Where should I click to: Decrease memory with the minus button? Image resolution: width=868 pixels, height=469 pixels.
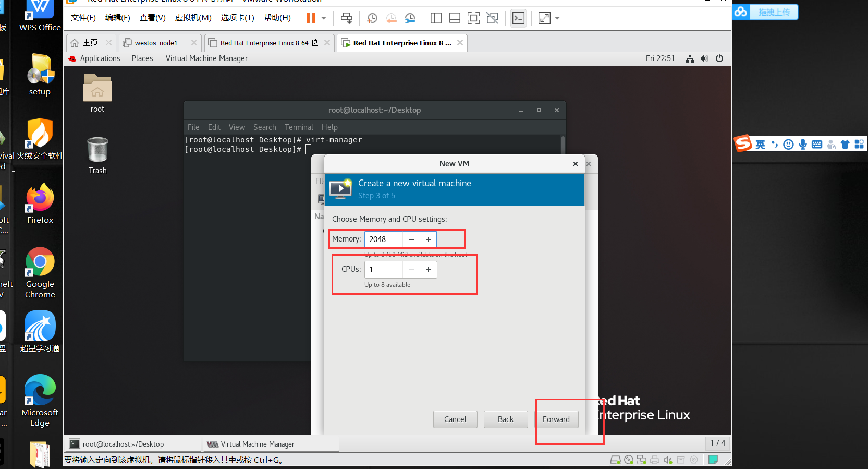click(411, 239)
